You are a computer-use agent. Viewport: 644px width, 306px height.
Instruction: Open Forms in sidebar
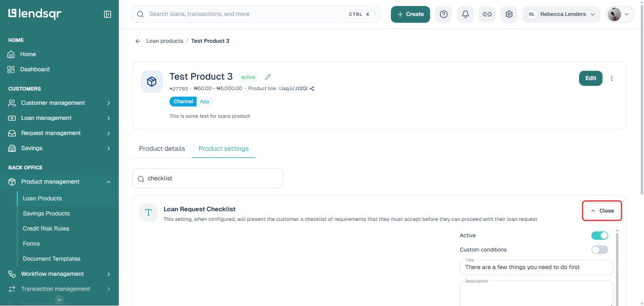click(31, 244)
